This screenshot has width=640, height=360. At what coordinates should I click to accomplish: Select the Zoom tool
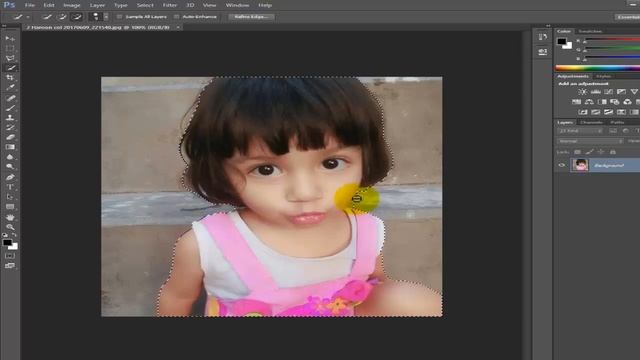click(x=10, y=227)
